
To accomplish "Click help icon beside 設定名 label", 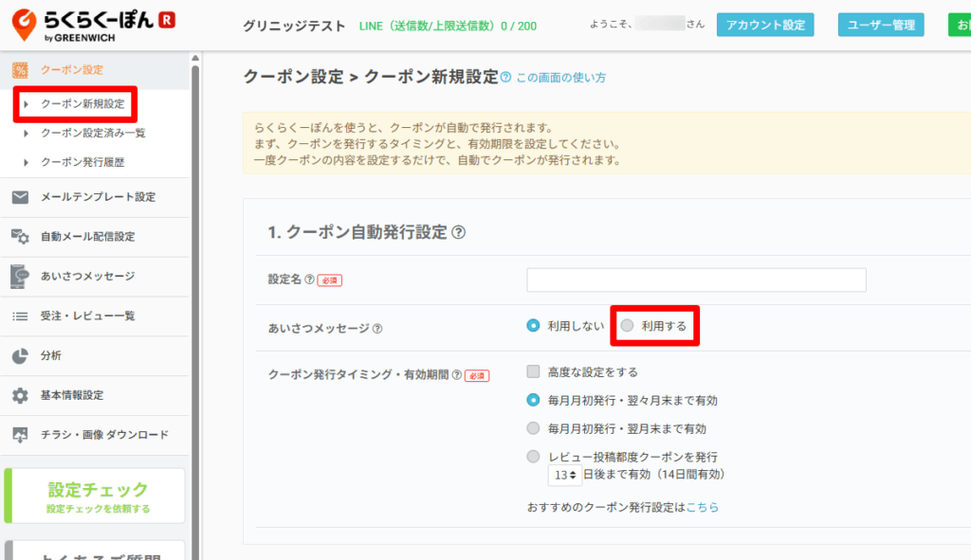I will [x=309, y=280].
